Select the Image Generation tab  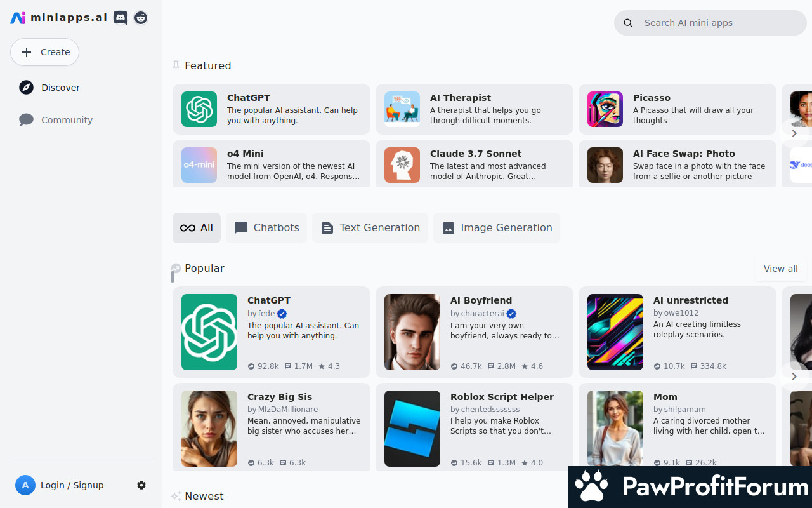tap(497, 228)
